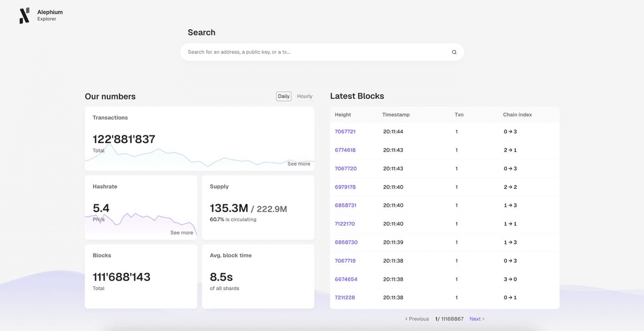This screenshot has height=331, width=644.
Task: Open block 6858730
Action: tap(346, 242)
